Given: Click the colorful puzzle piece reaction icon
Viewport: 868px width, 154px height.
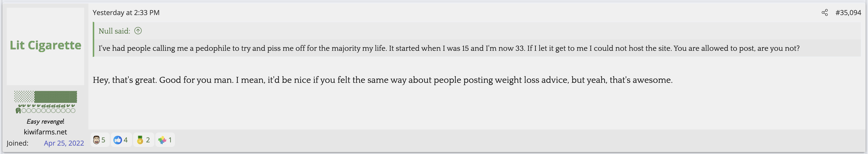Looking at the screenshot, I should (x=162, y=140).
